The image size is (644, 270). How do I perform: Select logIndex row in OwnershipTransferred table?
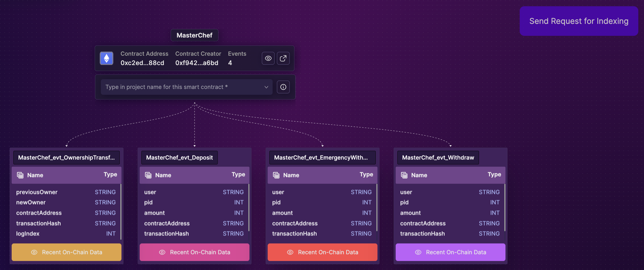(66, 234)
